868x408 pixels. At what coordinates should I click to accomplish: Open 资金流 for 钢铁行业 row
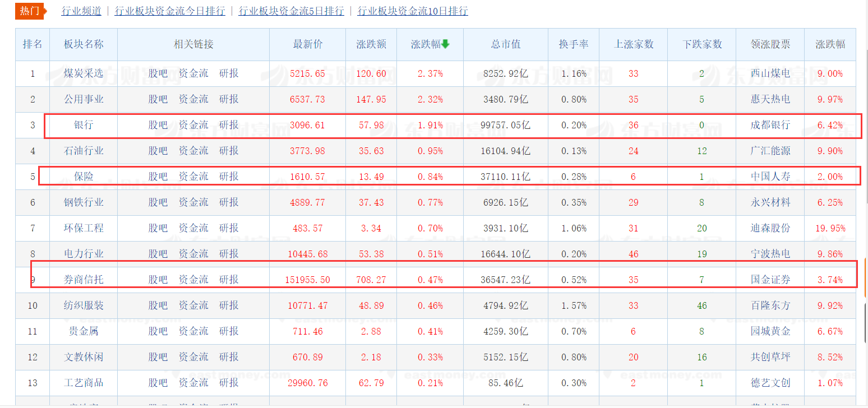(193, 202)
